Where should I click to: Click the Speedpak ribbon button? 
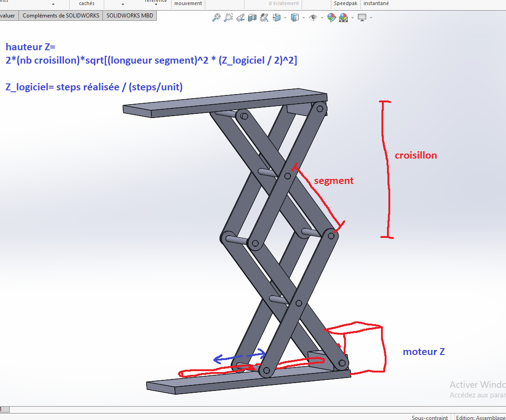point(345,4)
